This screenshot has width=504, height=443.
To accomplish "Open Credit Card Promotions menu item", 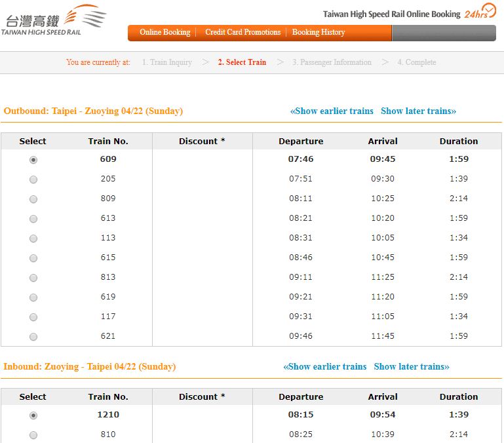I will tap(242, 32).
